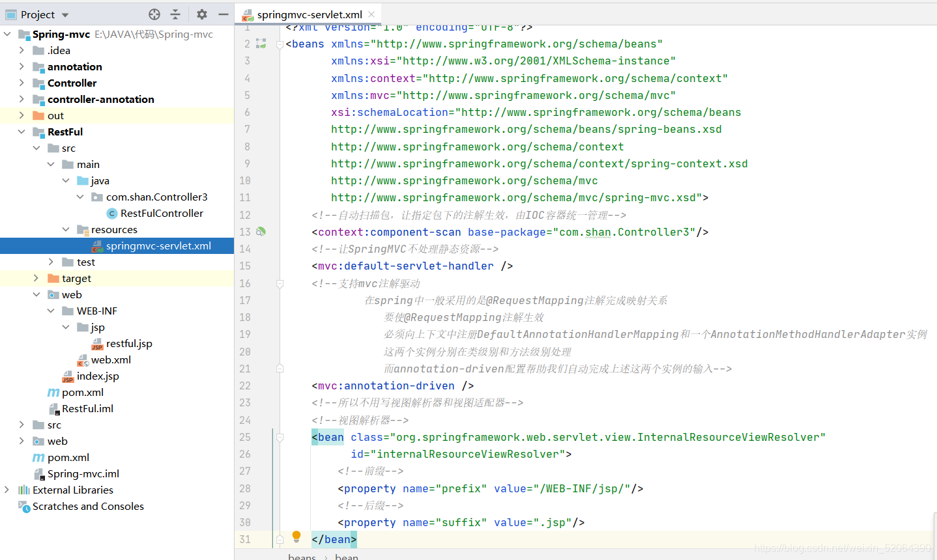The width and height of the screenshot is (937, 560).
Task: Open Spring-mvc.iml file
Action: tap(83, 473)
